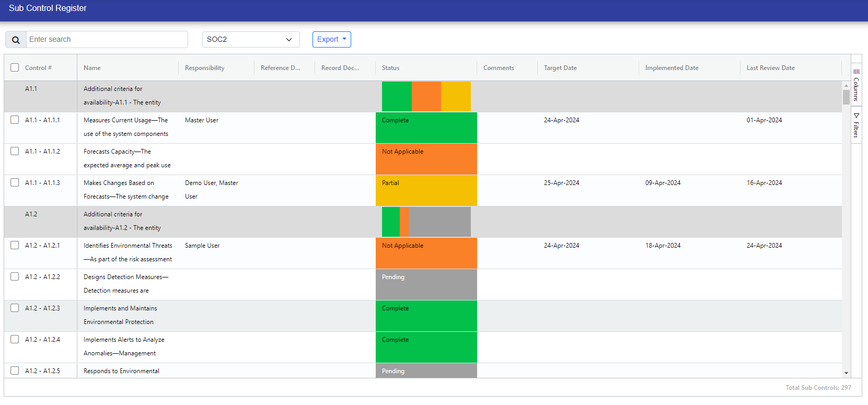Sort by the Status column header

(x=391, y=68)
